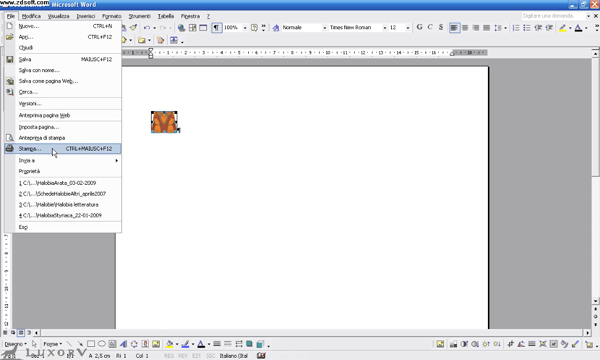Image resolution: width=600 pixels, height=360 pixels.
Task: Open the Tabella menu
Action: click(166, 16)
